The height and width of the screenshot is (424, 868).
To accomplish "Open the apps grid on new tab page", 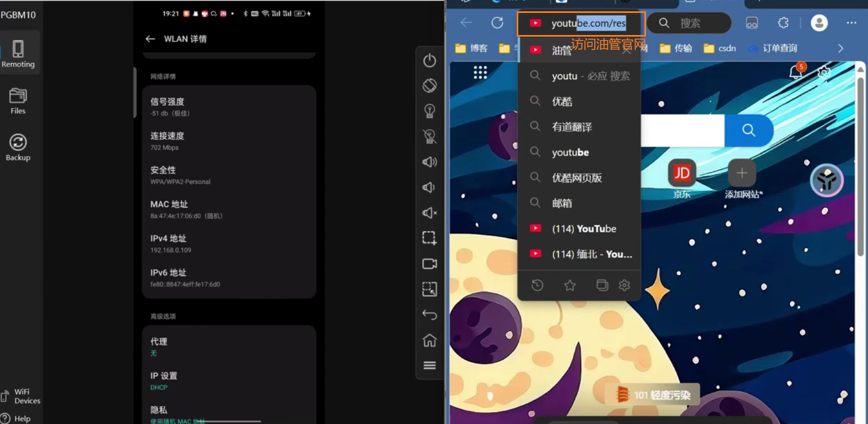I will (x=480, y=72).
